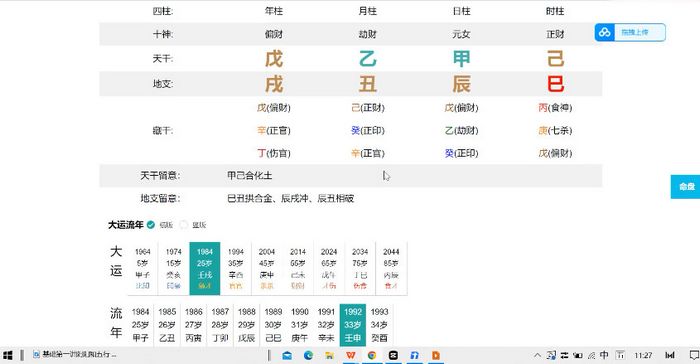This screenshot has width=700, height=364.
Task: Select the highlighted 1984 25岁 大运 column
Action: (x=205, y=268)
